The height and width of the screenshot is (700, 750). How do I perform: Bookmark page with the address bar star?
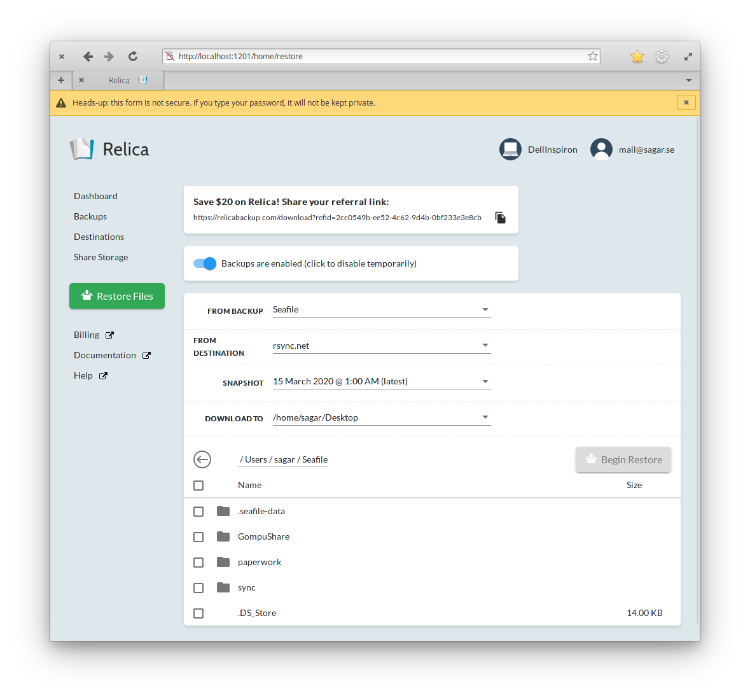coord(593,57)
